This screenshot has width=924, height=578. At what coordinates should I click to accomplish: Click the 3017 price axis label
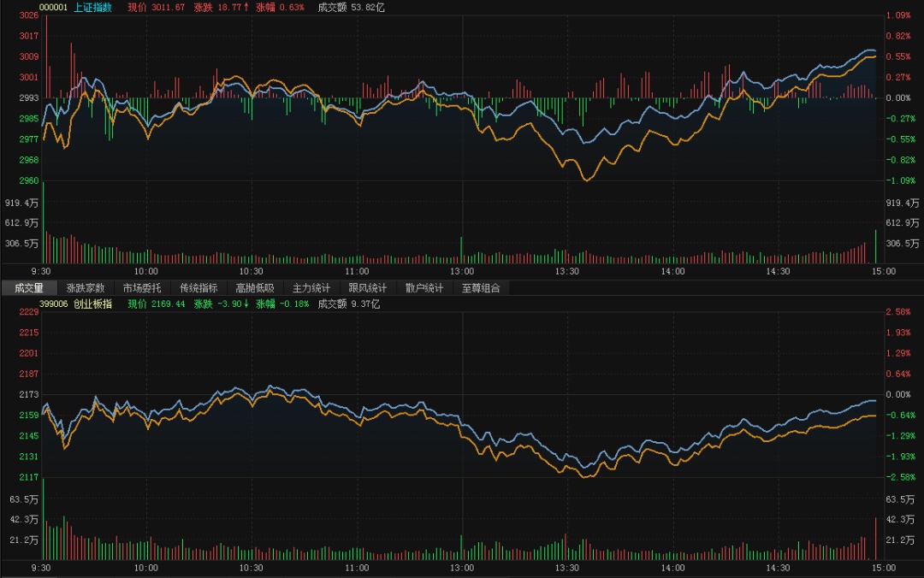[29, 36]
